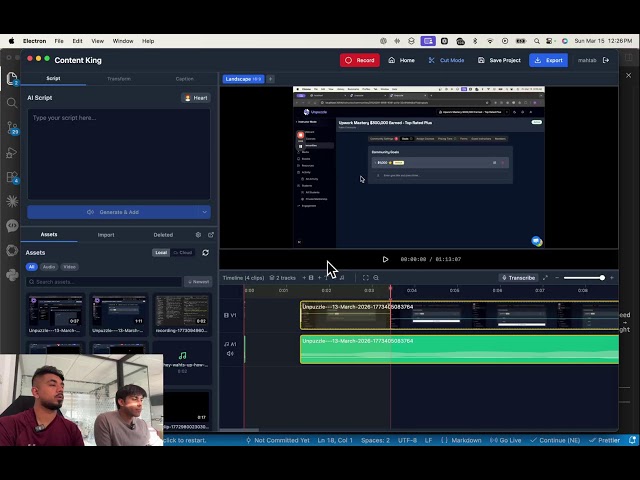Select the Assets tab
Screen dimensions: 640x480
point(49,235)
